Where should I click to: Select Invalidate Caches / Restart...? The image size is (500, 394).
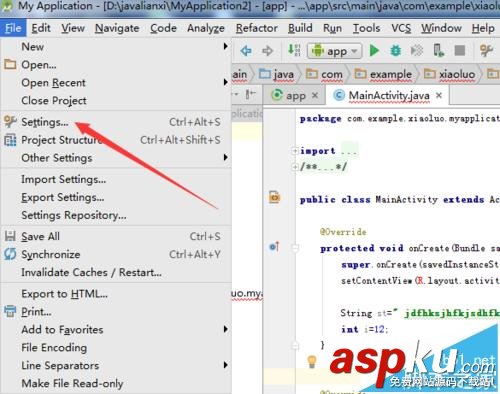pos(116,272)
